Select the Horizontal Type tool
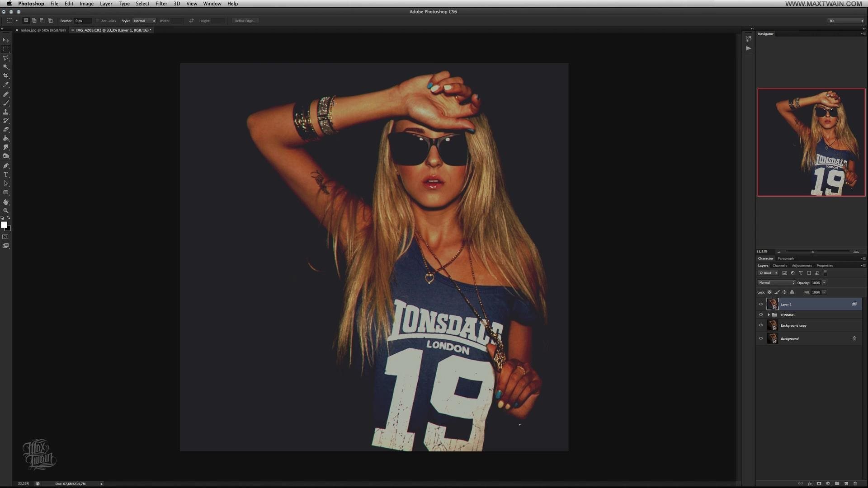 (6, 175)
